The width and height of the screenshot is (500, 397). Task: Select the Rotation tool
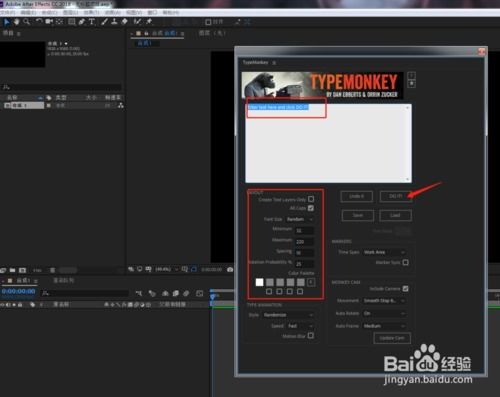39,22
